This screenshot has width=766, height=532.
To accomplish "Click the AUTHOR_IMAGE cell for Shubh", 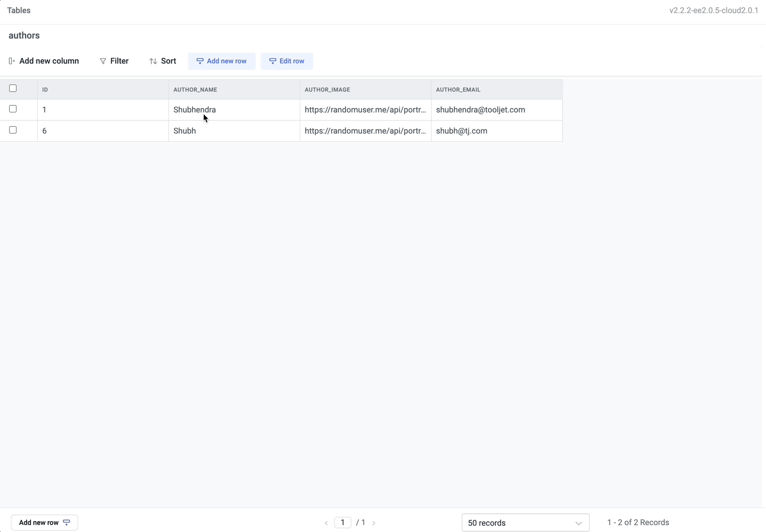I will pos(365,131).
